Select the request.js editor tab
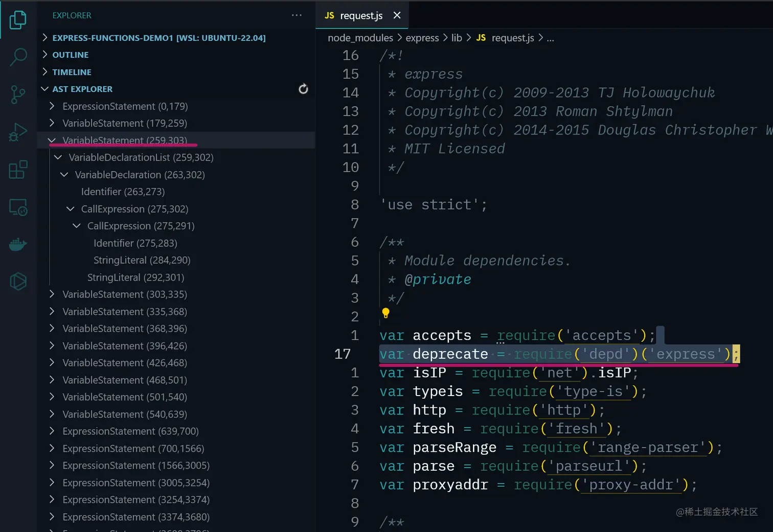Screen dimensions: 773x532 click(x=361, y=15)
